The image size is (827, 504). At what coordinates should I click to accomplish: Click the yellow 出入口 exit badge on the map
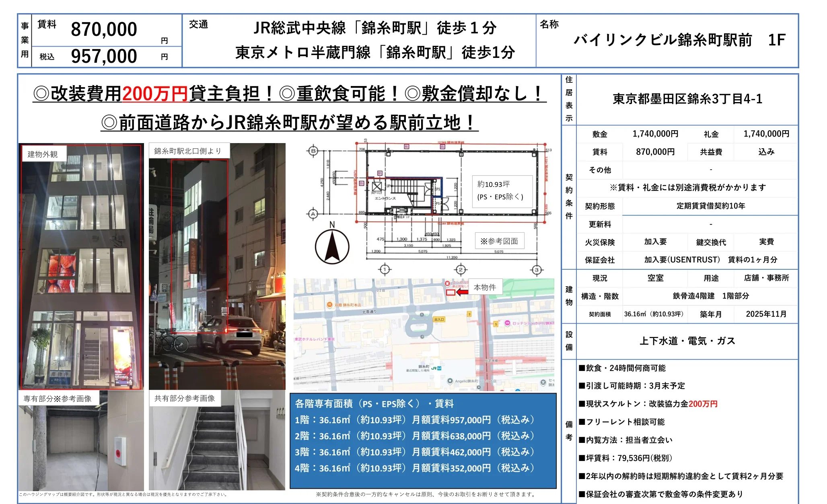440,320
